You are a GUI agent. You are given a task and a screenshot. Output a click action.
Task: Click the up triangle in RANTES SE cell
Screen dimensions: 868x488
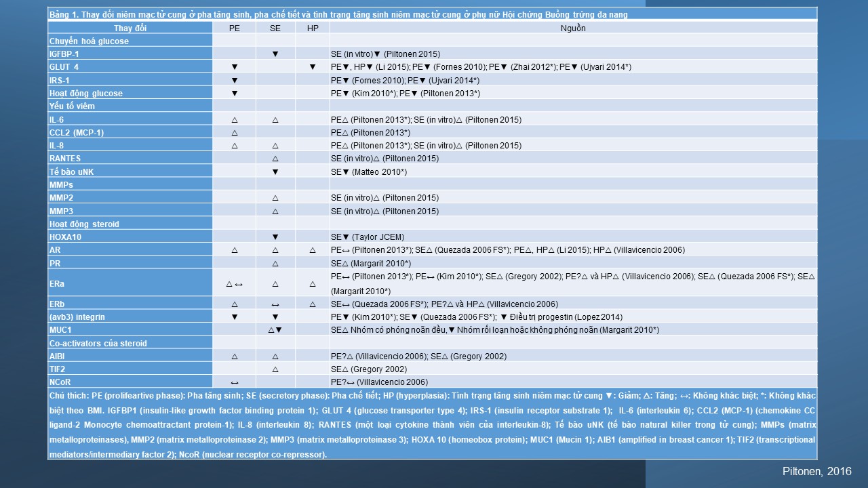coord(275,159)
